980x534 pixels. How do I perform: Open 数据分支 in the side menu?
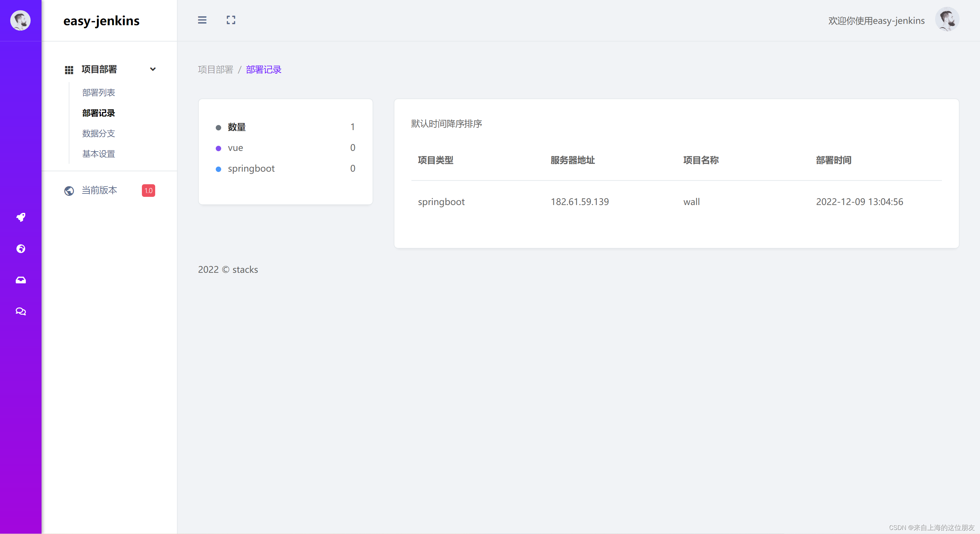tap(99, 133)
